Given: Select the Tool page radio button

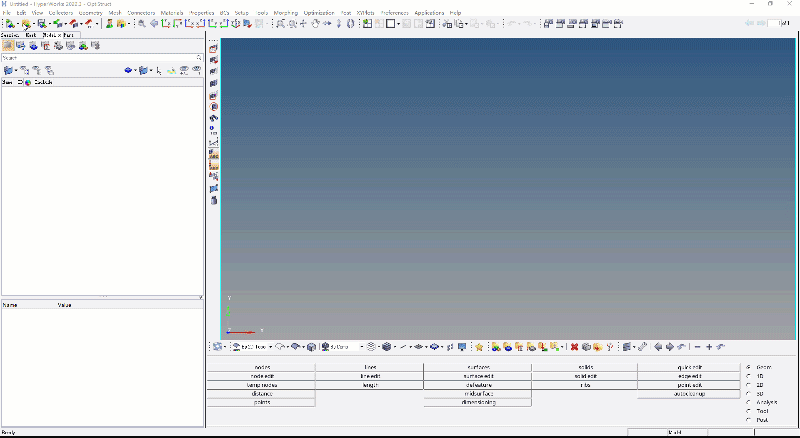Looking at the screenshot, I should (748, 411).
